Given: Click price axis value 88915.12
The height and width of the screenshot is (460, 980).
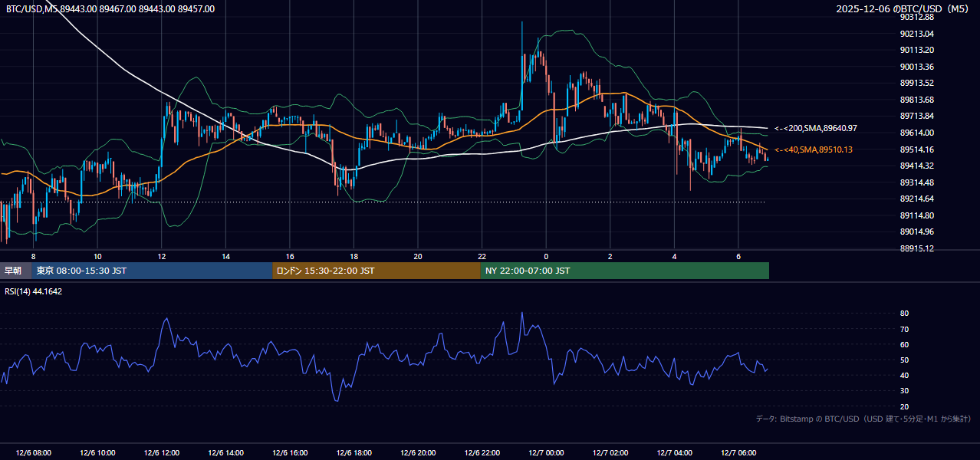Looking at the screenshot, I should coord(917,248).
